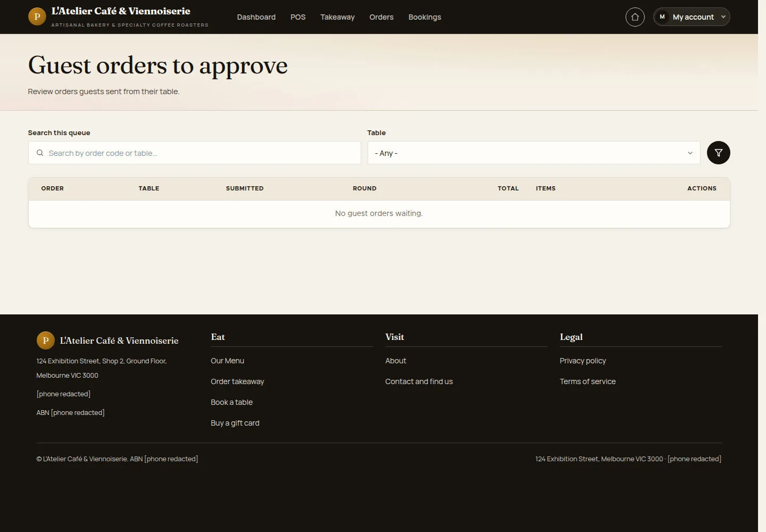Click the ACTIONS column header
766x532 pixels.
tap(702, 188)
